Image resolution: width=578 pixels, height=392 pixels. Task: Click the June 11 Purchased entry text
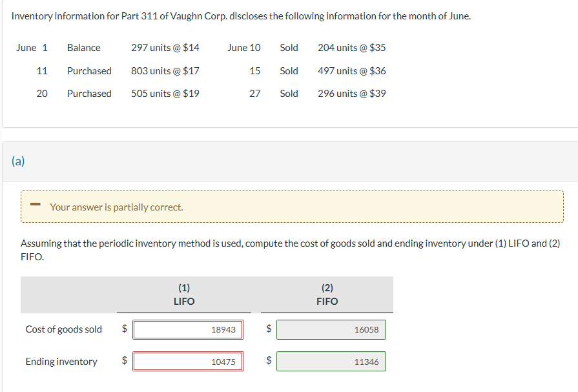point(89,70)
